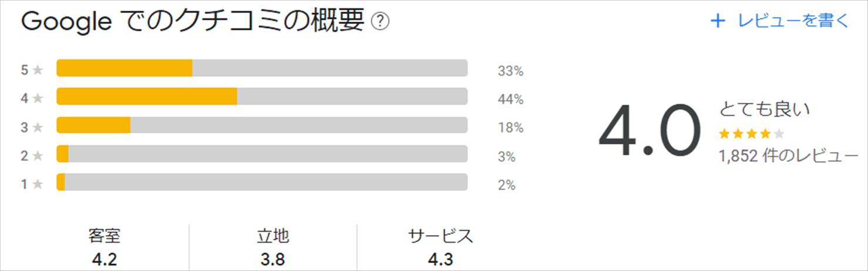Click the star icon next to 1

(x=38, y=185)
